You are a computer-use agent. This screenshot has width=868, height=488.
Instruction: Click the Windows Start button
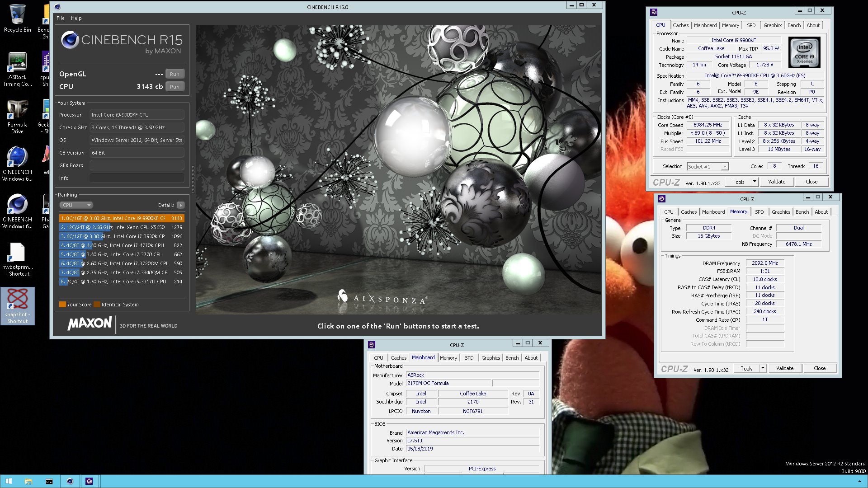tap(9, 481)
